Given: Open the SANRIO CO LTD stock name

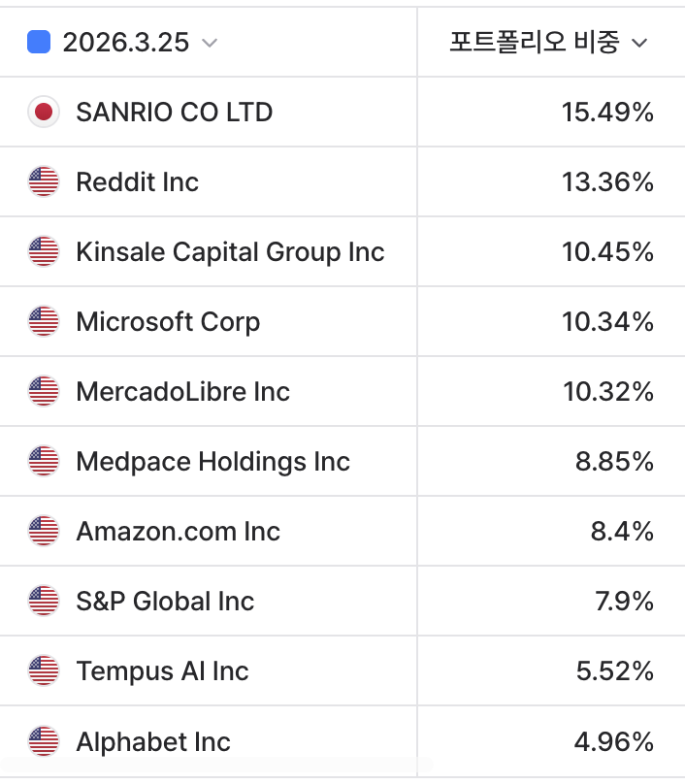Looking at the screenshot, I should coord(174,112).
